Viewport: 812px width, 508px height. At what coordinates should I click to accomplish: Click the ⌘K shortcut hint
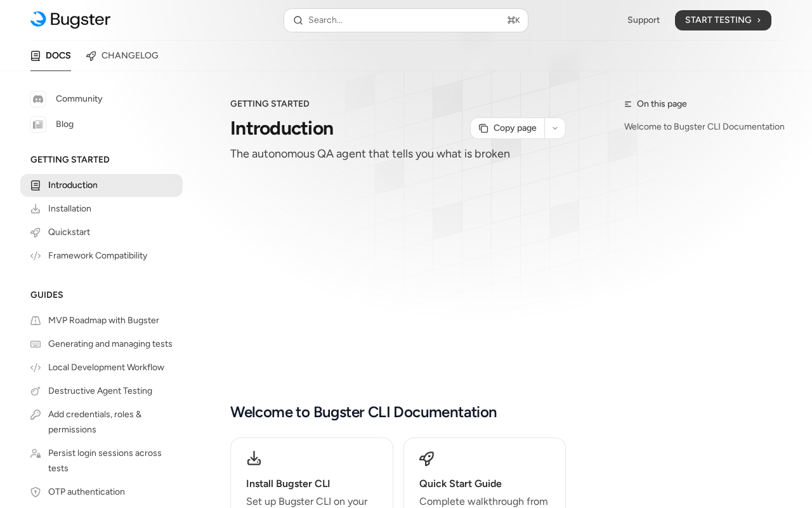[513, 20]
